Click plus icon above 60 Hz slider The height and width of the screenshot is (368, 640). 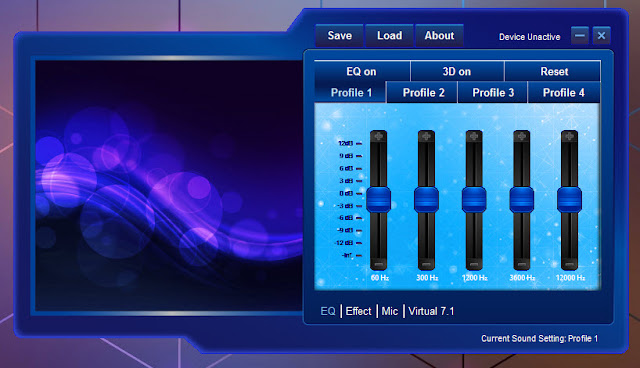(x=378, y=136)
